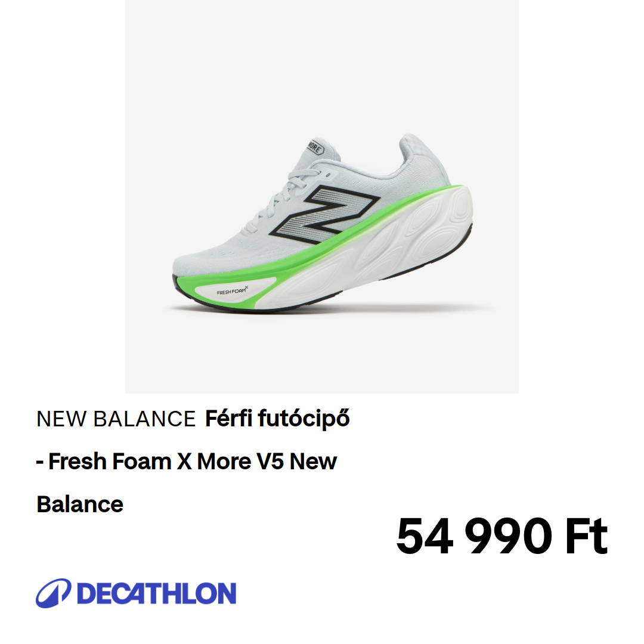Click the 54 990 Ft price
The width and height of the screenshot is (644, 644).
pyautogui.click(x=501, y=536)
